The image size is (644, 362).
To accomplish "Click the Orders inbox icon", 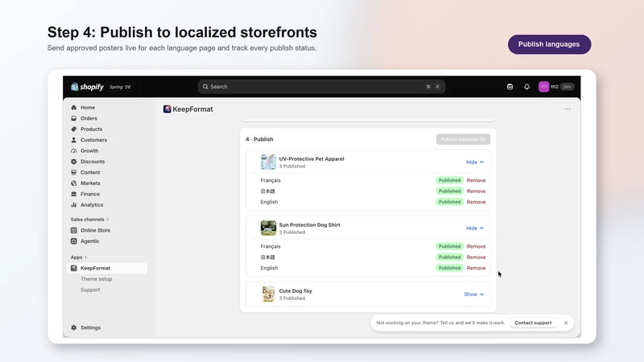I will pyautogui.click(x=74, y=118).
